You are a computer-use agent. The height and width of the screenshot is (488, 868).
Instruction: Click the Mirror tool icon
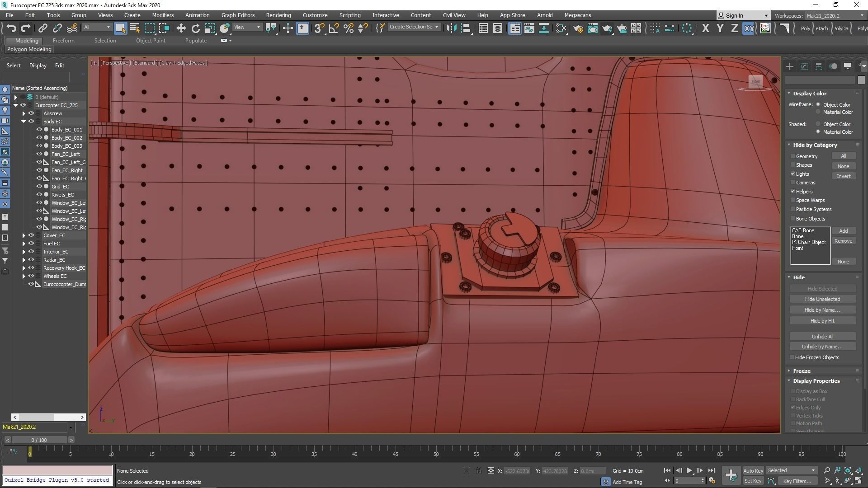[x=451, y=28]
